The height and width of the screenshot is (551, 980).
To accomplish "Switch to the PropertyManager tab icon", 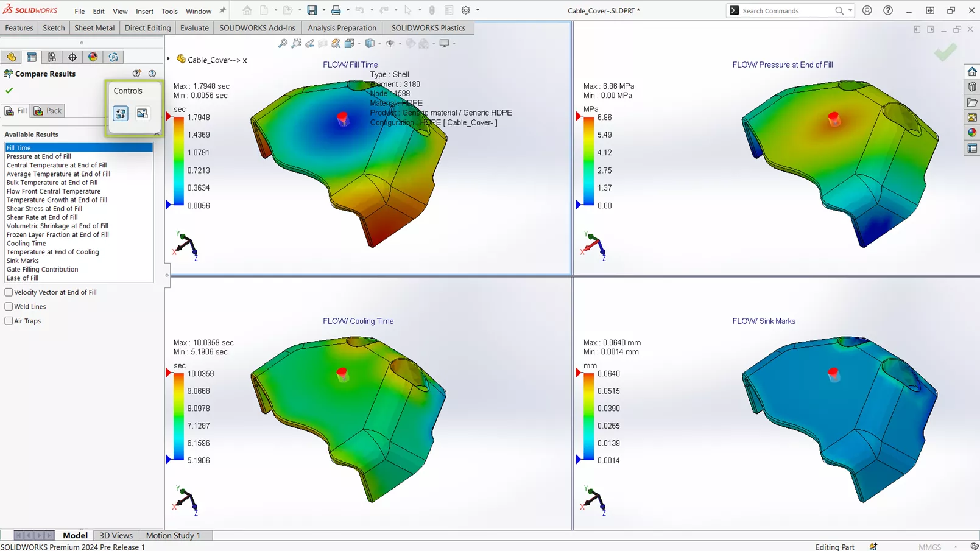I will tap(32, 57).
